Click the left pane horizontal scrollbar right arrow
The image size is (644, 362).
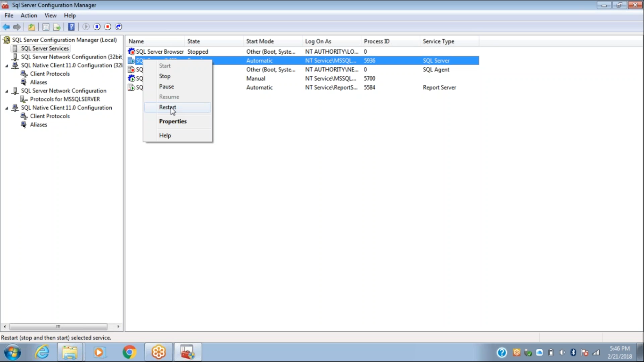tap(118, 327)
